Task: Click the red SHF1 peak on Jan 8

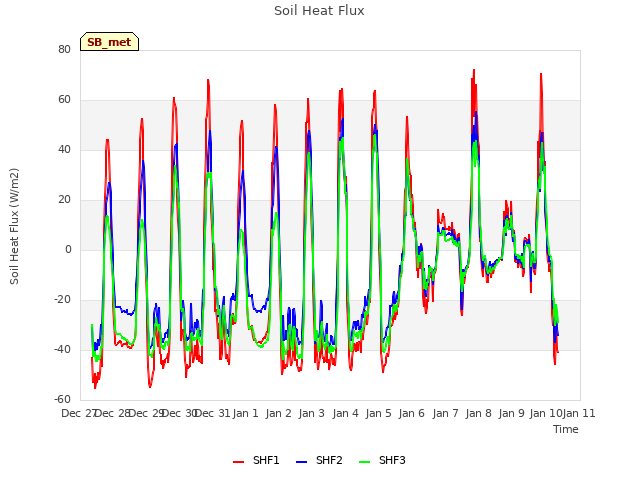Action: coord(474,70)
